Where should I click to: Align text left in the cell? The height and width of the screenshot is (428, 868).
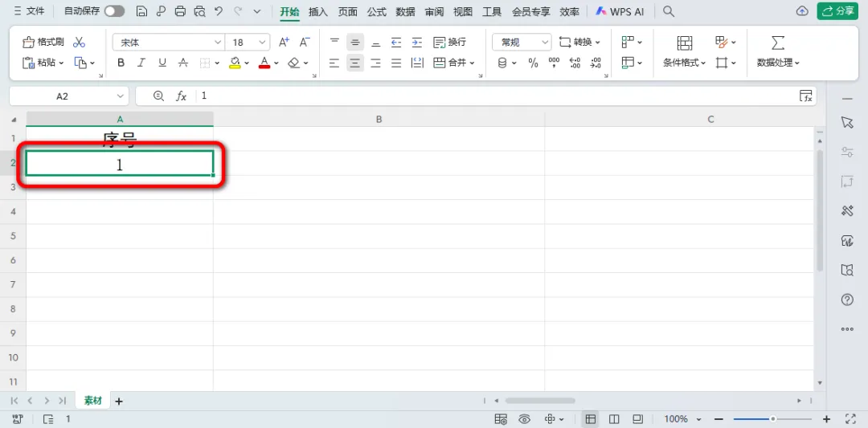[x=334, y=63]
